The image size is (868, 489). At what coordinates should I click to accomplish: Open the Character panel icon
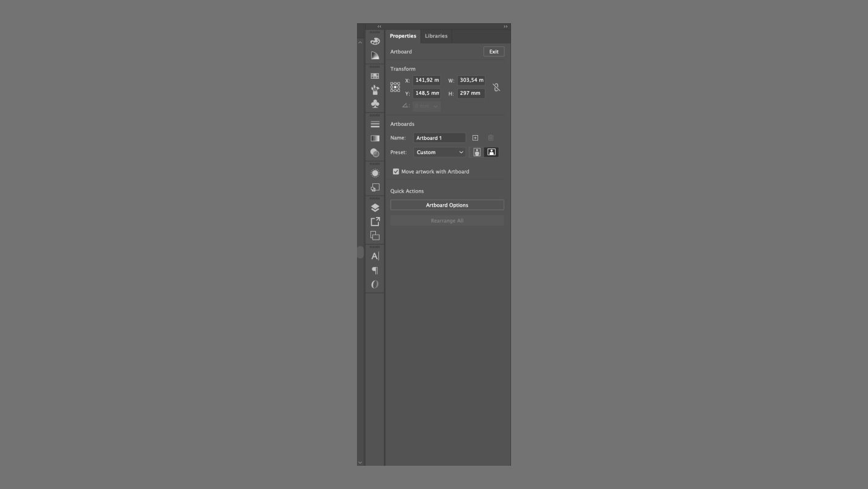coord(375,256)
